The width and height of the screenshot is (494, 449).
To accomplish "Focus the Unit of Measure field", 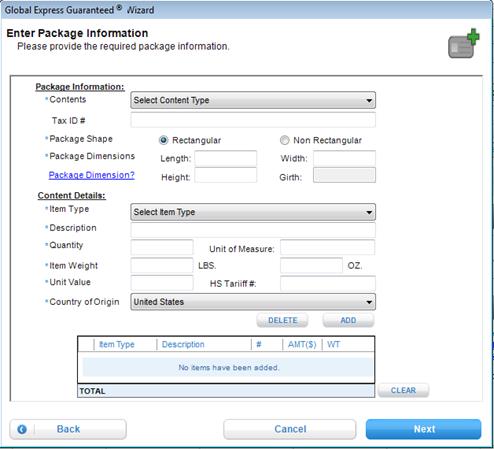I will pos(328,247).
